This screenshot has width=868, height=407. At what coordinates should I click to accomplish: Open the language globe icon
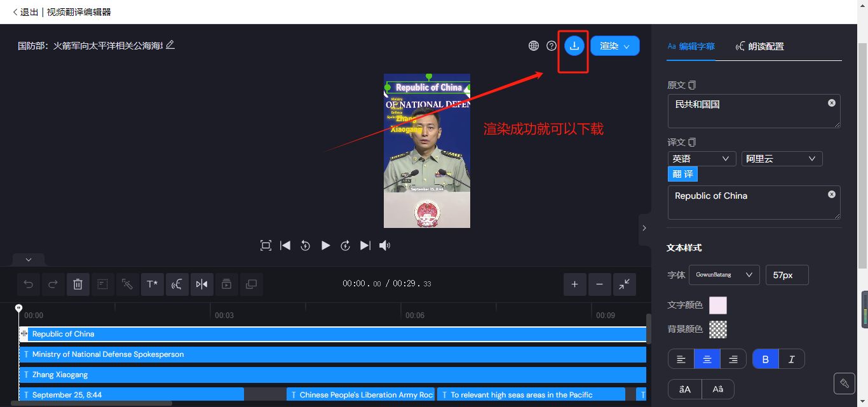(x=534, y=46)
